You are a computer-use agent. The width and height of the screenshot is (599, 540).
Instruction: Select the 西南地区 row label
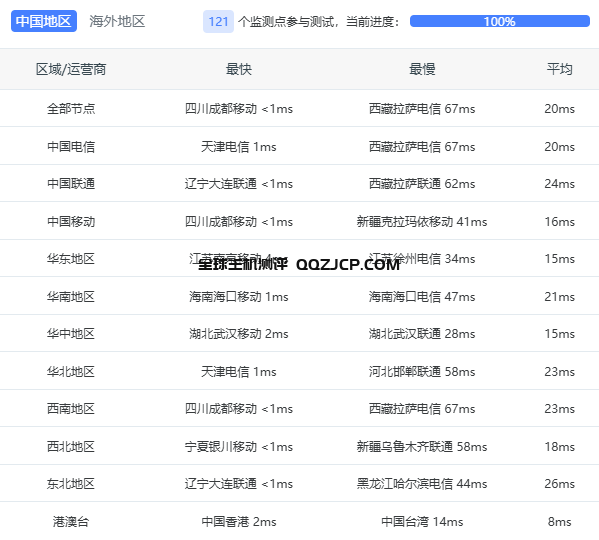tap(71, 409)
